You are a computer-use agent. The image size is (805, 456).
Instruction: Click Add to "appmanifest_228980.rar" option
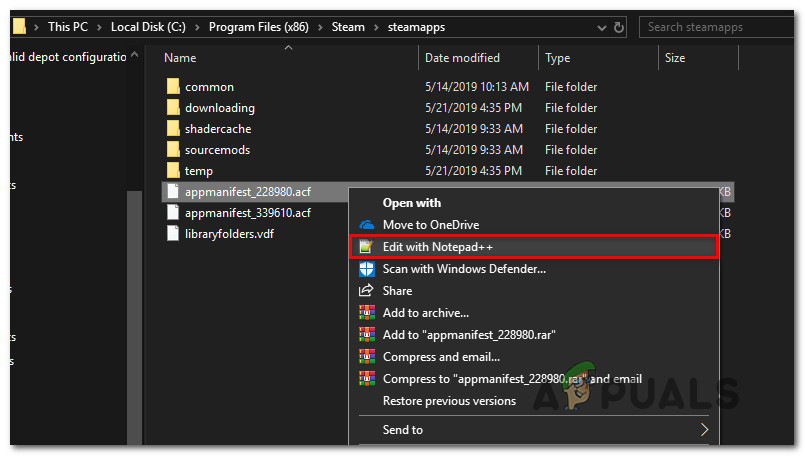tap(469, 334)
